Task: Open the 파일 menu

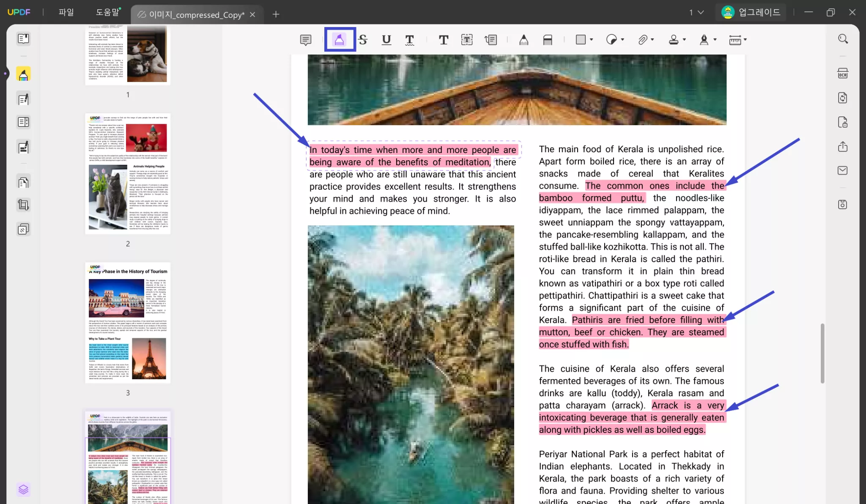Action: pos(66,12)
